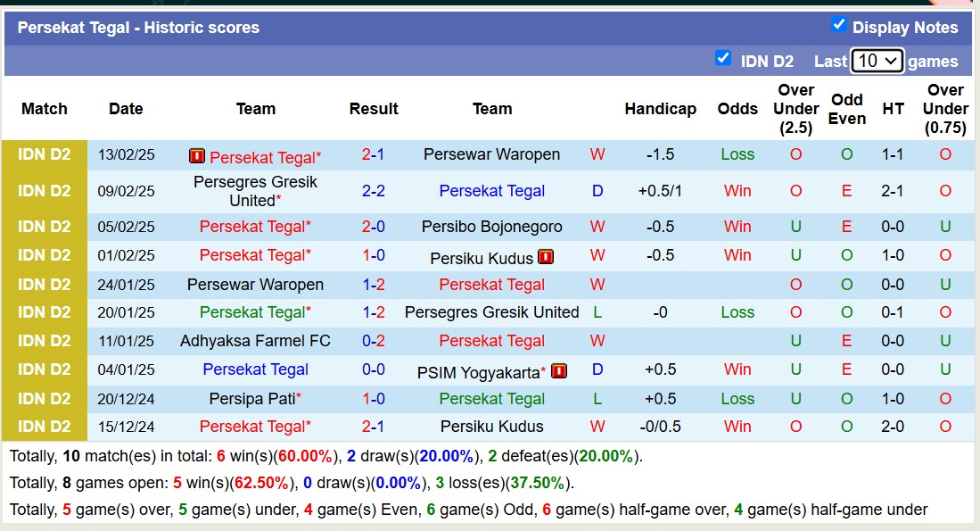Viewport: 980px width, 531px height.
Task: Click the red card icon beside Persekat Tegal top row
Action: 196,154
